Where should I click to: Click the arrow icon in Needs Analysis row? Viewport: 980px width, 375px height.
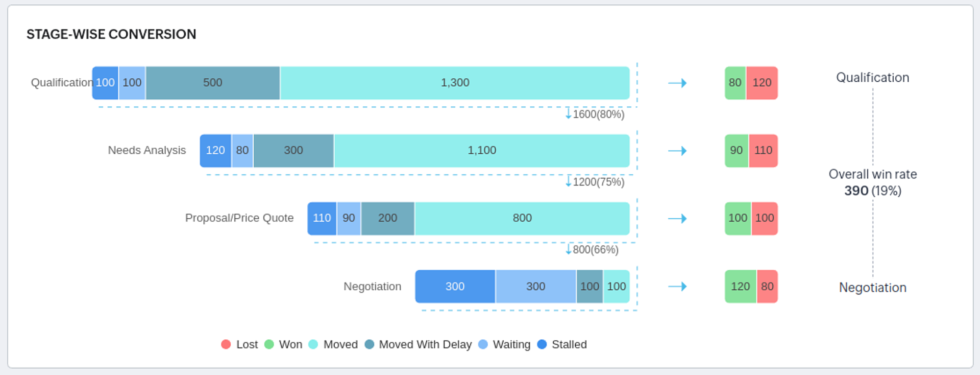[x=677, y=151]
